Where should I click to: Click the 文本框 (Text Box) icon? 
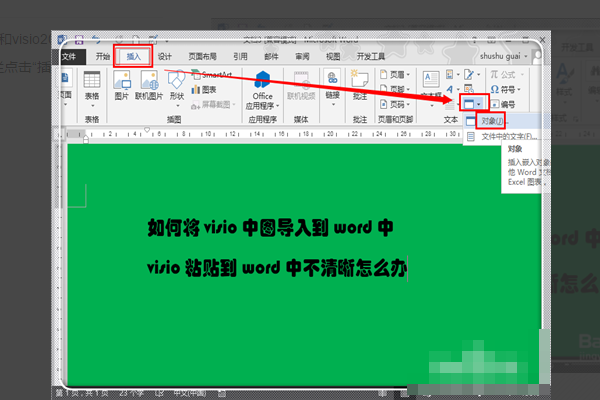point(431,81)
